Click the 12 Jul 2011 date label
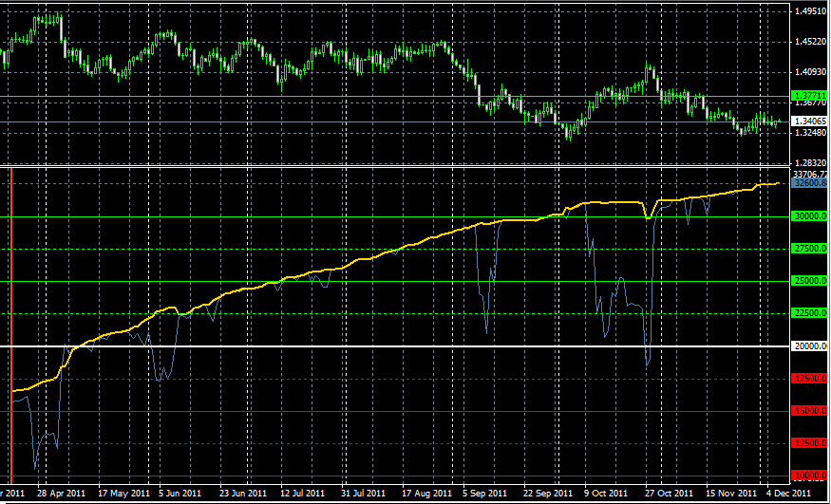The width and height of the screenshot is (831, 504). [x=302, y=494]
